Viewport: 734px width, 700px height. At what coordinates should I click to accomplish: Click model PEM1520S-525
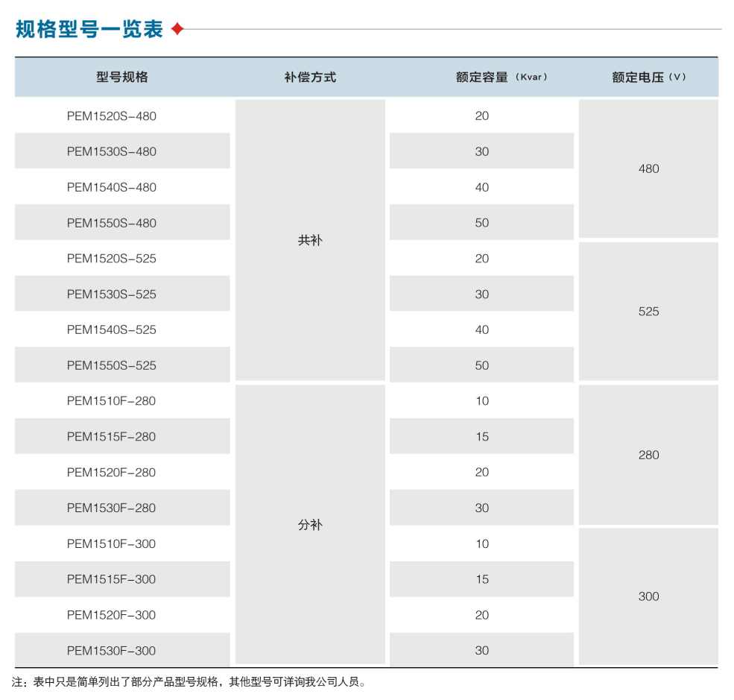click(x=112, y=259)
